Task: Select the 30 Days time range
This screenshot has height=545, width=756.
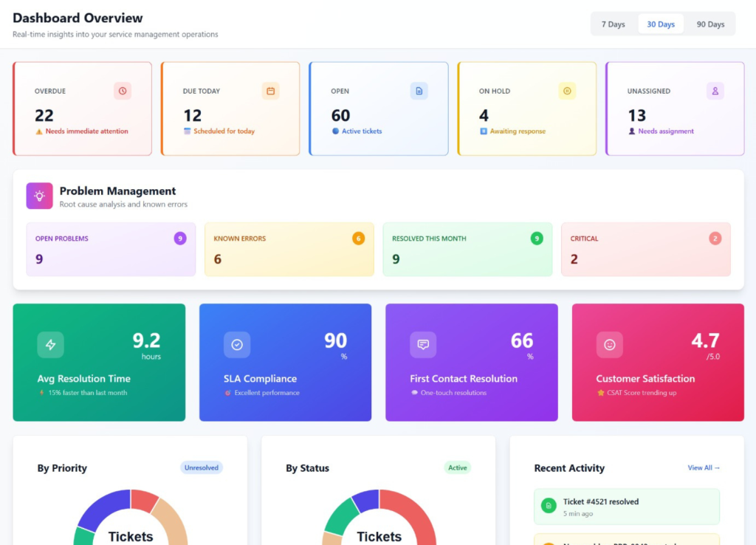Action: (661, 24)
